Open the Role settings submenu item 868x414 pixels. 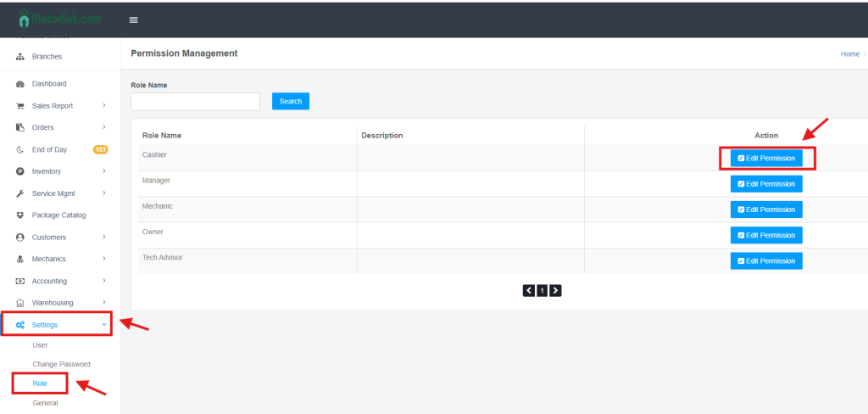(x=40, y=383)
